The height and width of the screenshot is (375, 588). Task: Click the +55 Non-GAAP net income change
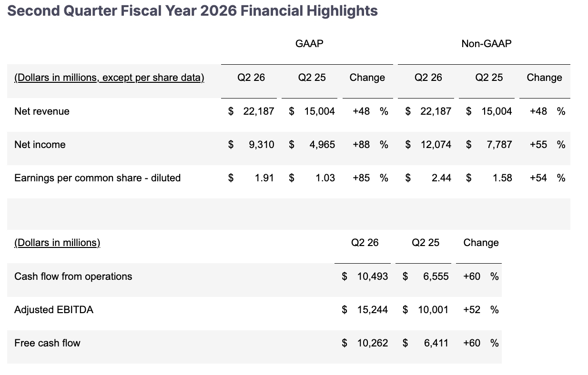(538, 145)
